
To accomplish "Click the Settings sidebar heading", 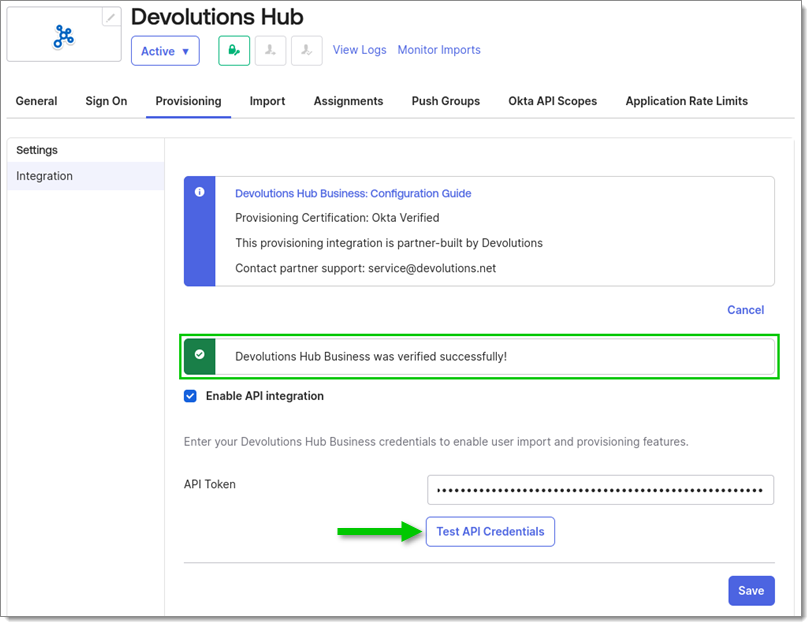I will 37,150.
